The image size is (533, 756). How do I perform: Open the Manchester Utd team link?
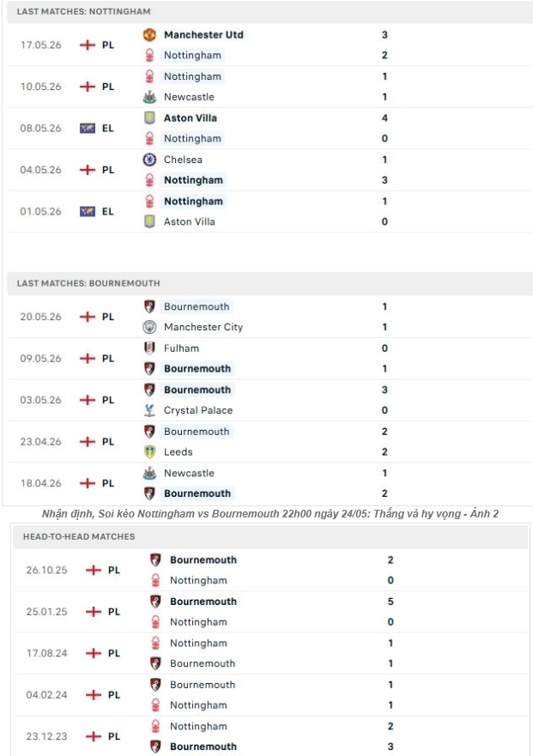[203, 34]
